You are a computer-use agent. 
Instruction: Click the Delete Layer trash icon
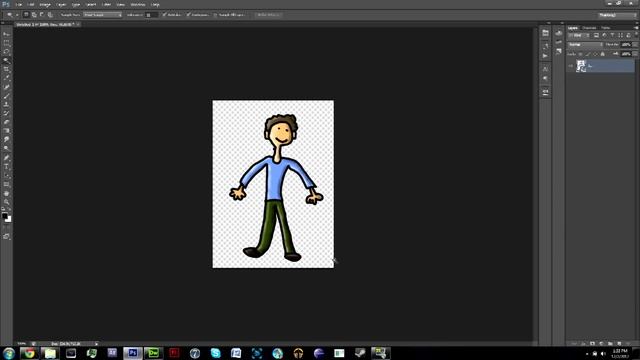click(x=628, y=344)
